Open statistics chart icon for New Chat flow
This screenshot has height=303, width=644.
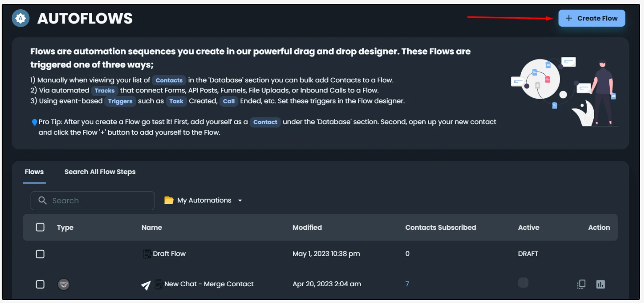[x=600, y=284]
